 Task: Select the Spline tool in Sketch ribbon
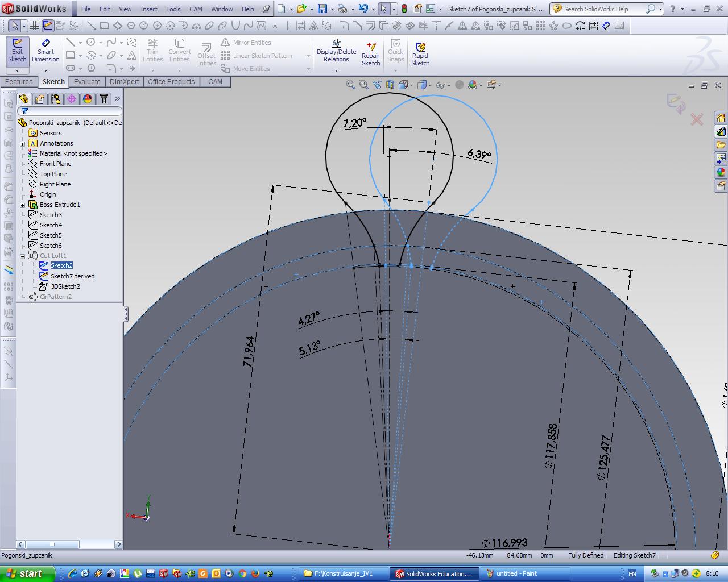click(111, 43)
